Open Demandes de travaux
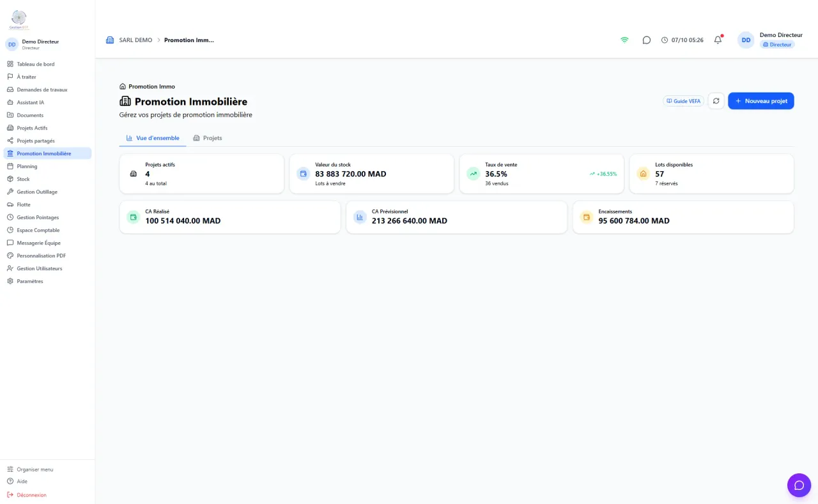This screenshot has height=504, width=818. (47, 89)
